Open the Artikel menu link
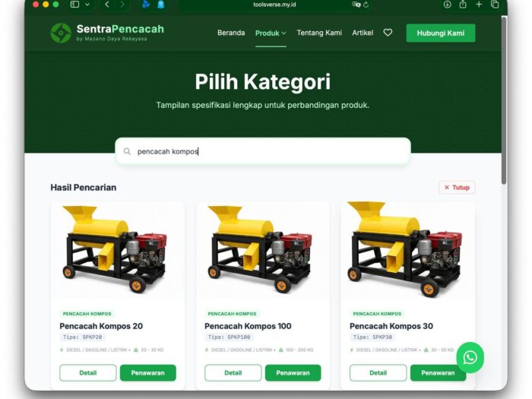The image size is (532, 399). pos(363,33)
